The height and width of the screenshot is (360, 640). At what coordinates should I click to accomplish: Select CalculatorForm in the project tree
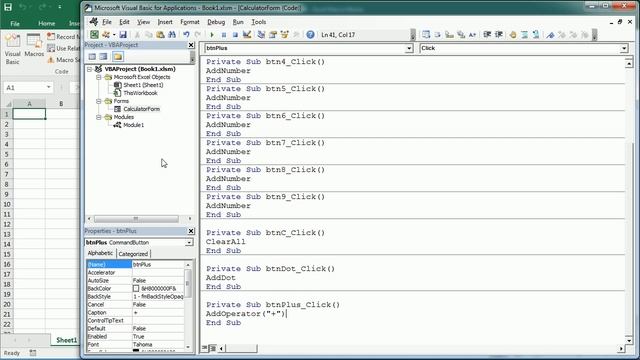pos(141,109)
